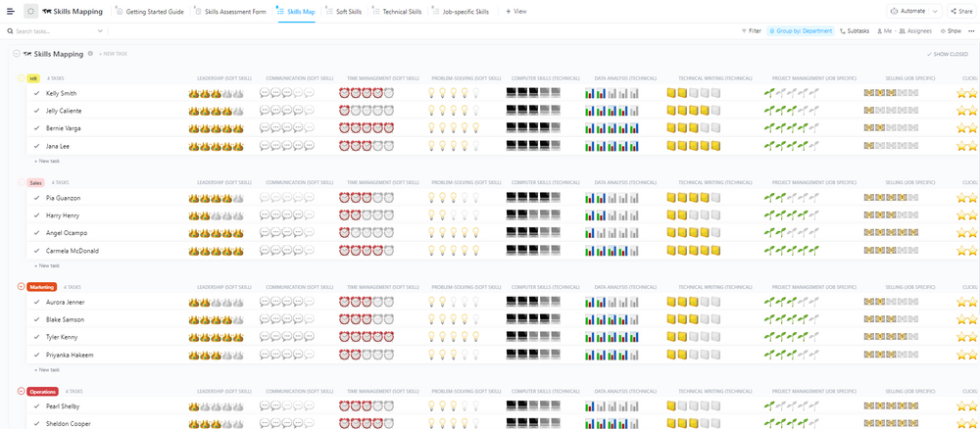Collapse the Operations department group

tap(22, 392)
